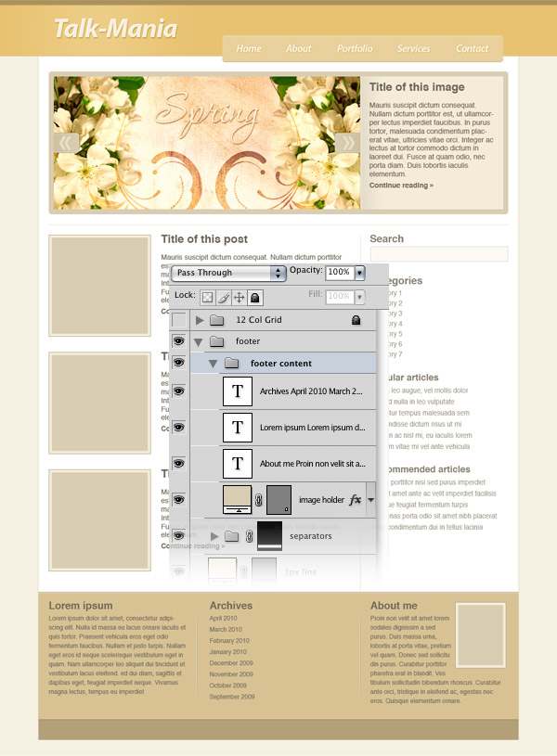Click image holder gray mask thumbnail
The width and height of the screenshot is (557, 756).
pos(278,499)
